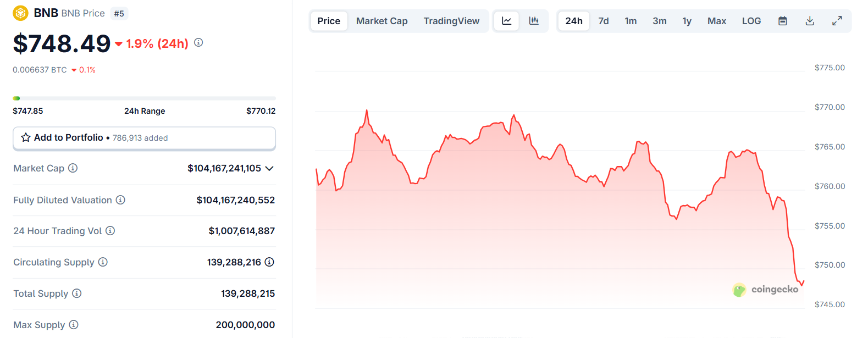Click the $747.85 range low value
This screenshot has height=338, width=868.
[x=28, y=110]
